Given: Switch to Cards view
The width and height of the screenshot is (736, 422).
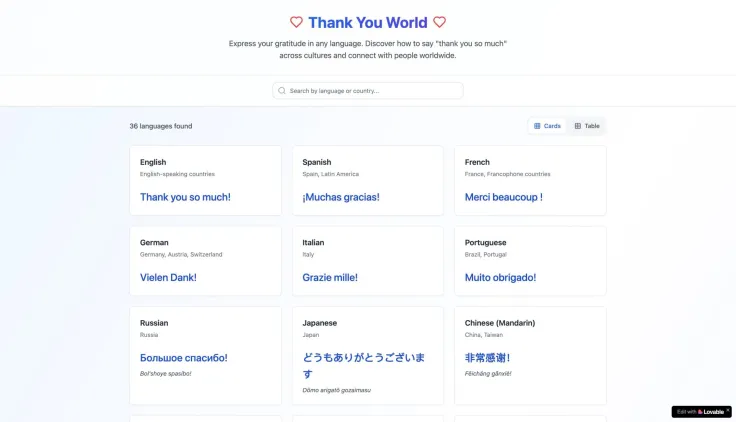Looking at the screenshot, I should 547,126.
